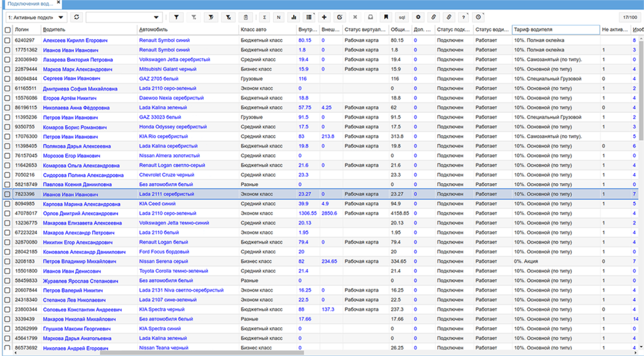Open car link Volkswagen Jetta серебристый

[175, 60]
